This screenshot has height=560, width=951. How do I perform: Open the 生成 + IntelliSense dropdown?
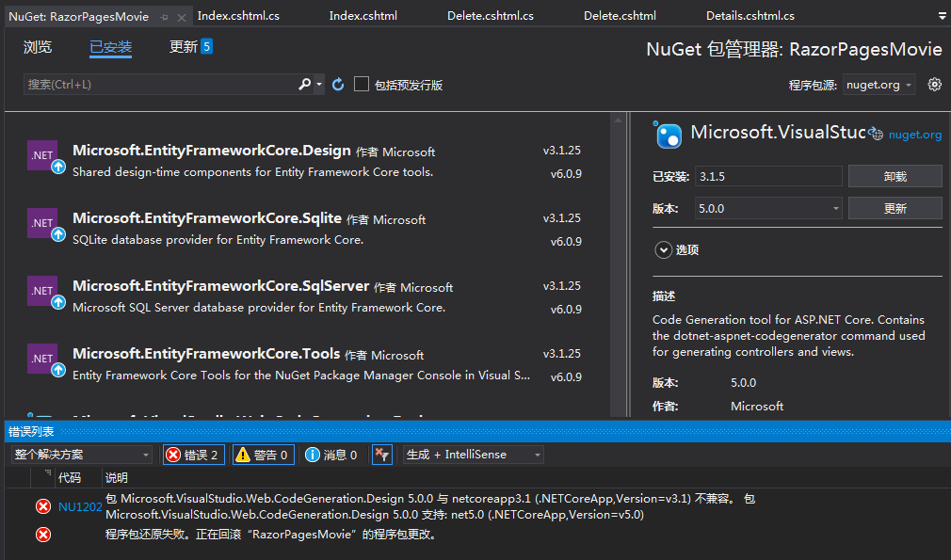tap(473, 455)
